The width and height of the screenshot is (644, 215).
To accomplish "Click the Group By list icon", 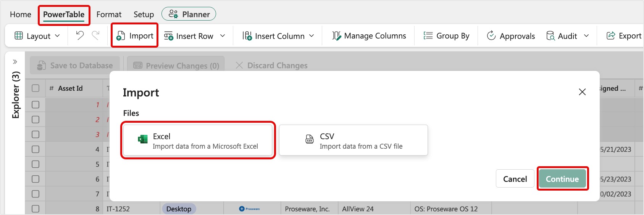I will 428,35.
